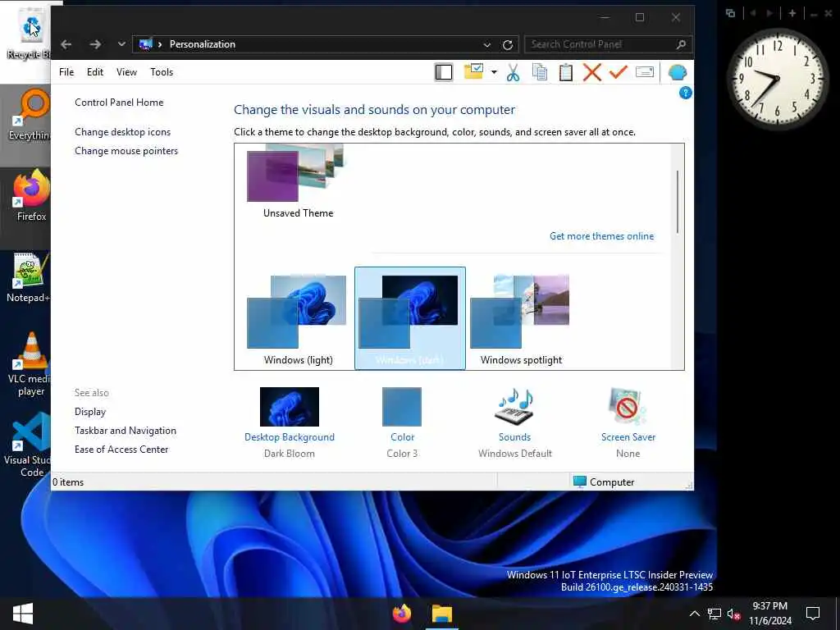Viewport: 840px width, 630px height.
Task: Click the Firefox taskbar icon
Action: (x=402, y=614)
